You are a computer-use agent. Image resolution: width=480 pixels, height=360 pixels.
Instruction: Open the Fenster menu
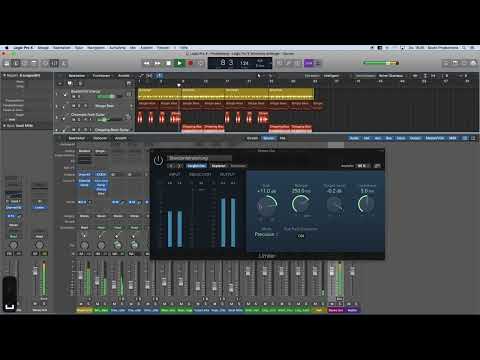(163, 48)
